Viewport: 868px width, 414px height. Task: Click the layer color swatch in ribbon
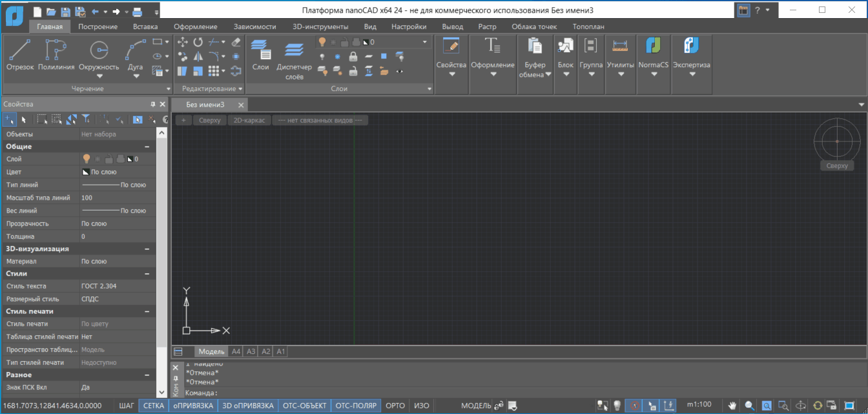(365, 42)
